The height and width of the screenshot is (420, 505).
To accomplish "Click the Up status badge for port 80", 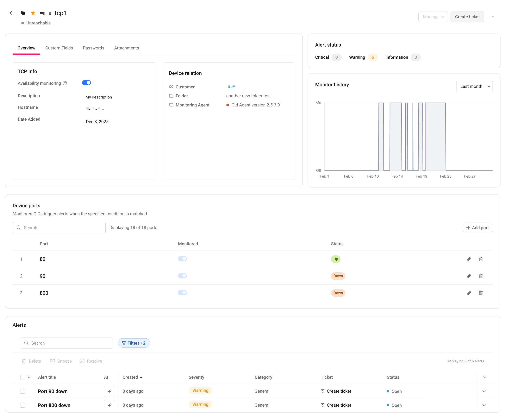I will 336,259.
